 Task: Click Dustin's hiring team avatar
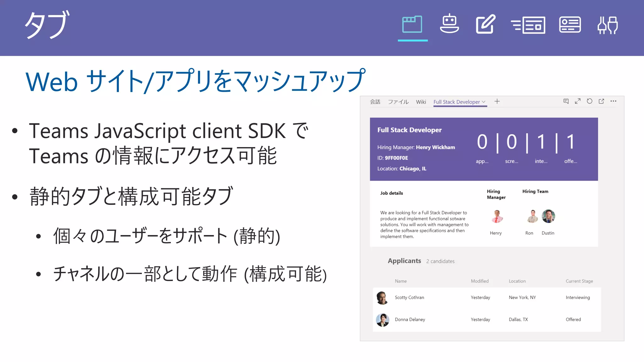[548, 216]
